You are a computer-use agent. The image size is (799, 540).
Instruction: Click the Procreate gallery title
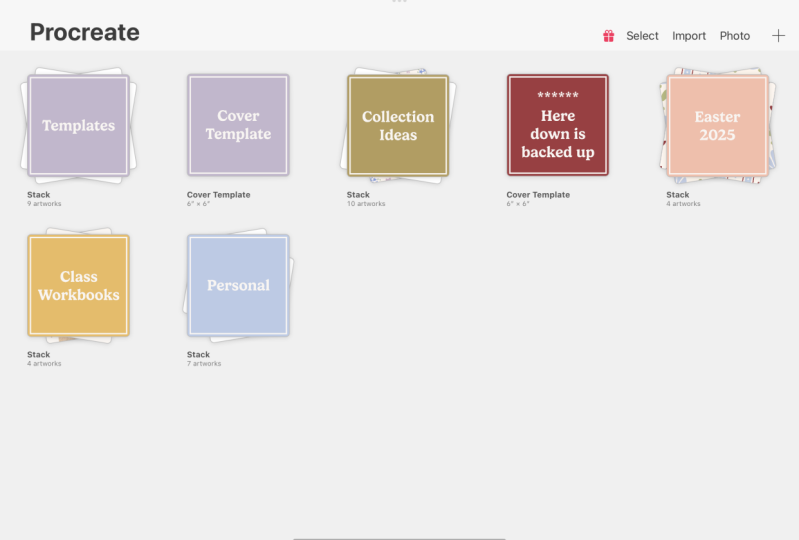pyautogui.click(x=85, y=33)
